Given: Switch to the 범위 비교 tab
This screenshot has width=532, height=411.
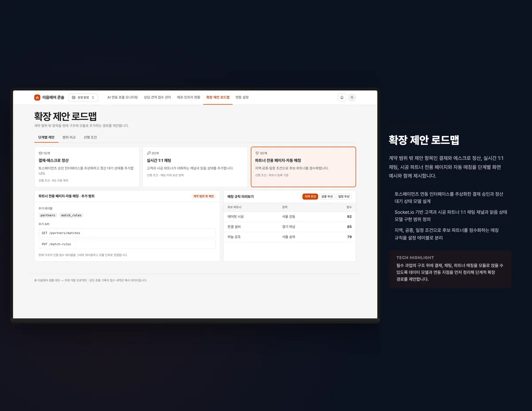Looking at the screenshot, I should tap(69, 138).
